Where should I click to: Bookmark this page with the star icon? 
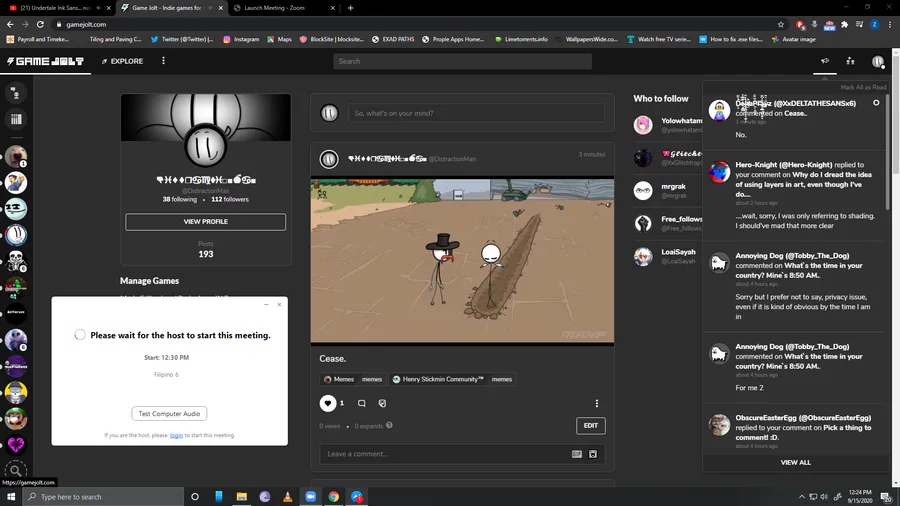[x=781, y=24]
